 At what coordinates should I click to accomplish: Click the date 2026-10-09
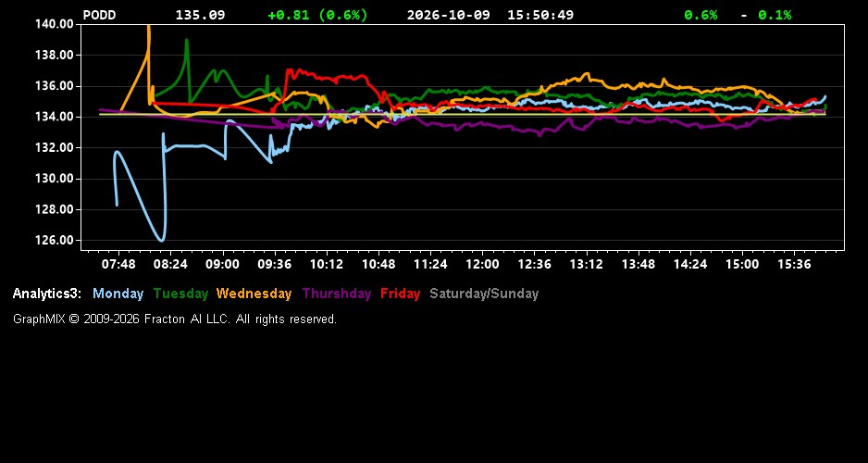449,15
